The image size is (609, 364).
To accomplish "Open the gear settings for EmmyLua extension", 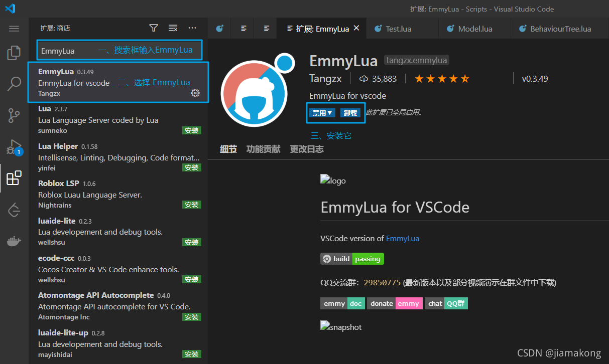I will (195, 93).
